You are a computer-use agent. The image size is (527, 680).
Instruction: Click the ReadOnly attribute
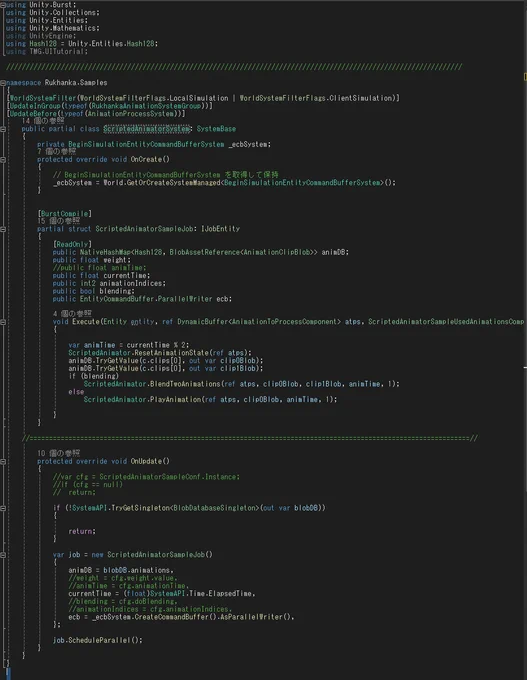(x=72, y=245)
